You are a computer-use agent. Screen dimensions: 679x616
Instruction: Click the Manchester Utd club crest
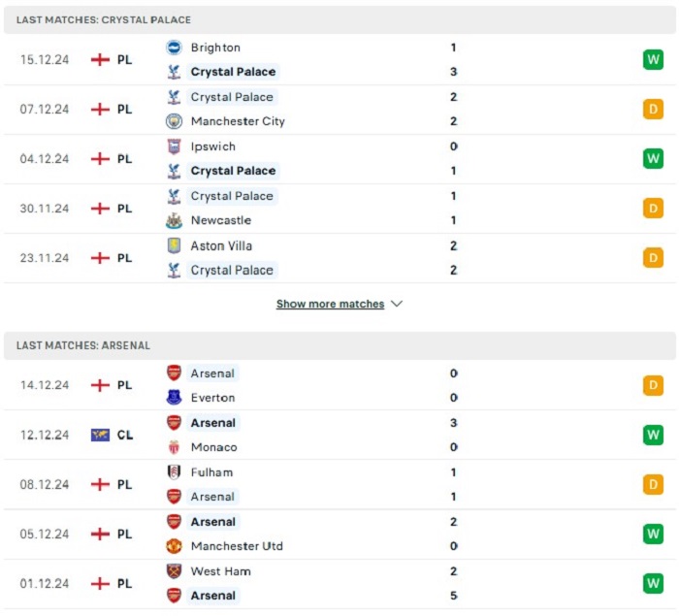[x=174, y=546]
